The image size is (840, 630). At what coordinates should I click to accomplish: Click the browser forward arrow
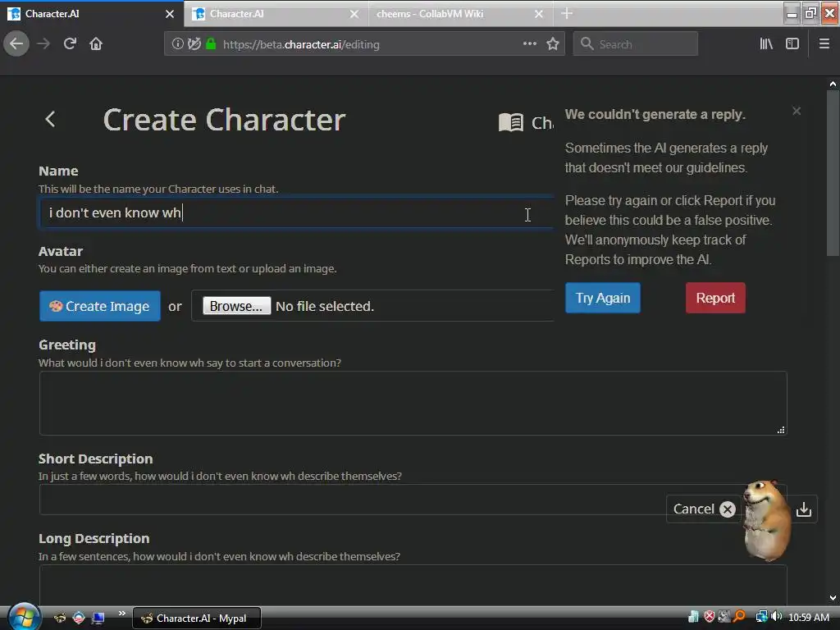43,44
